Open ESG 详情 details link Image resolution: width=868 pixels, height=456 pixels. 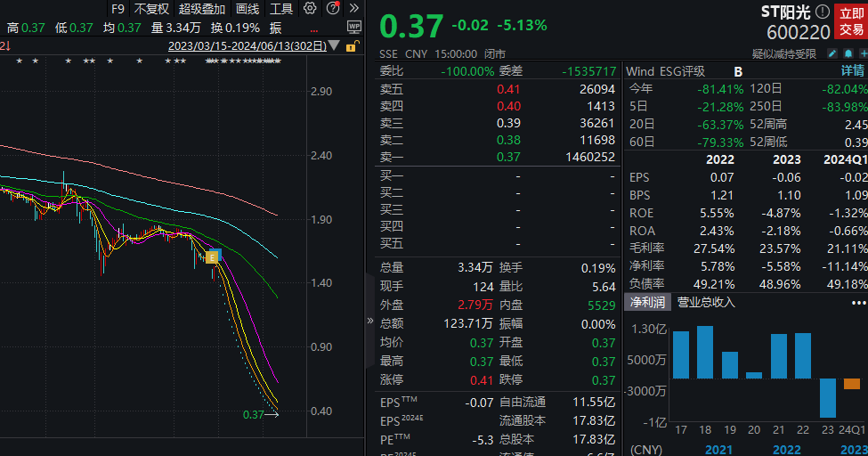[x=853, y=71]
